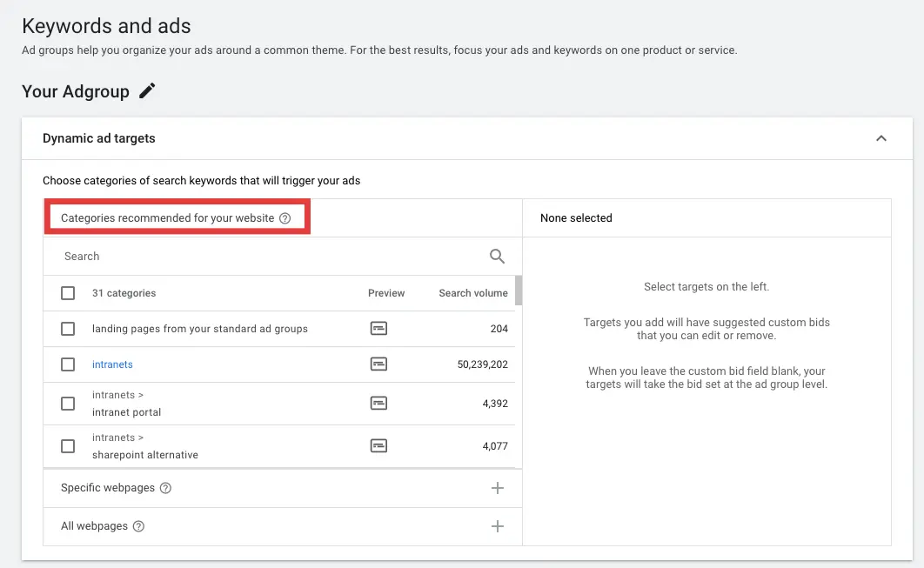924x568 pixels.
Task: Click help icon beside Categories recommended for your website
Action: tap(285, 218)
